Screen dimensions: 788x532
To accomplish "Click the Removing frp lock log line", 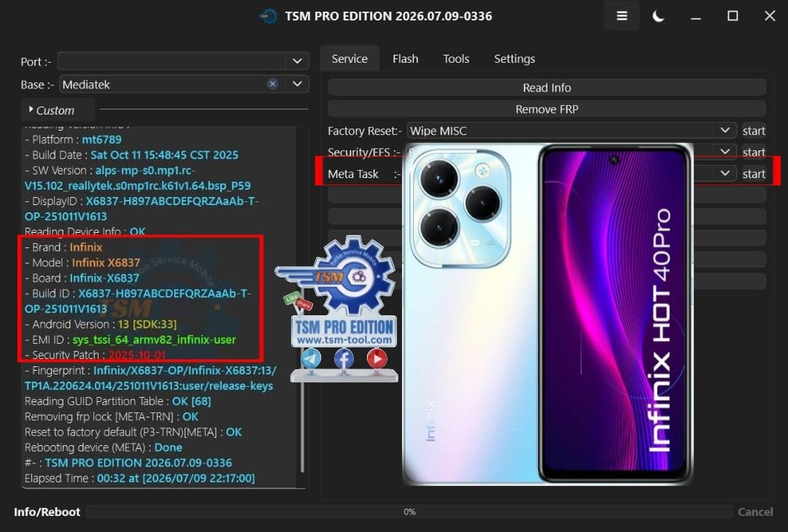I will (x=111, y=417).
